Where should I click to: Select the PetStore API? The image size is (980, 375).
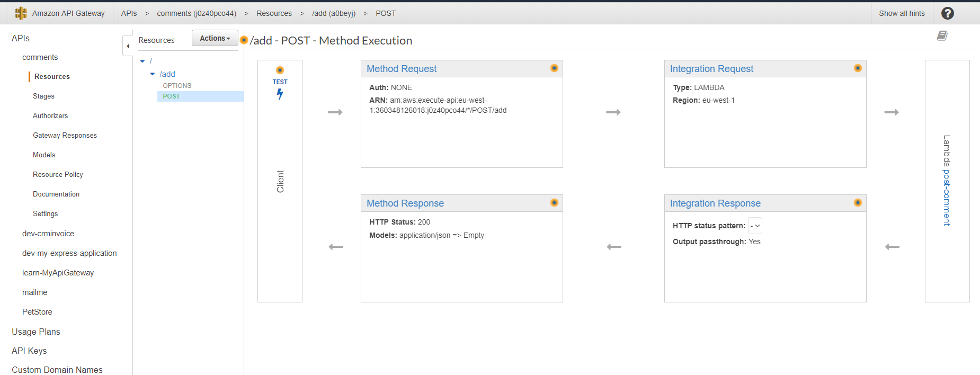tap(37, 312)
